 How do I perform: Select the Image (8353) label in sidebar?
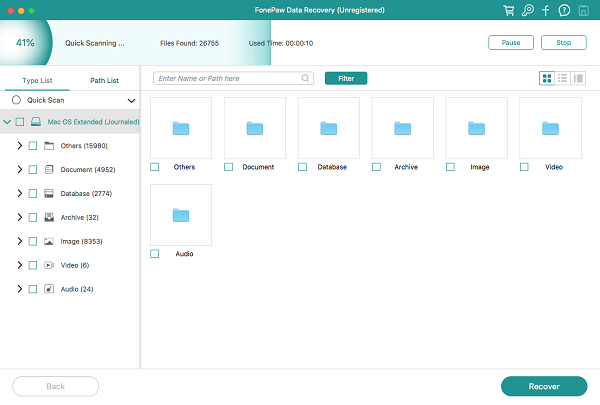(x=82, y=241)
